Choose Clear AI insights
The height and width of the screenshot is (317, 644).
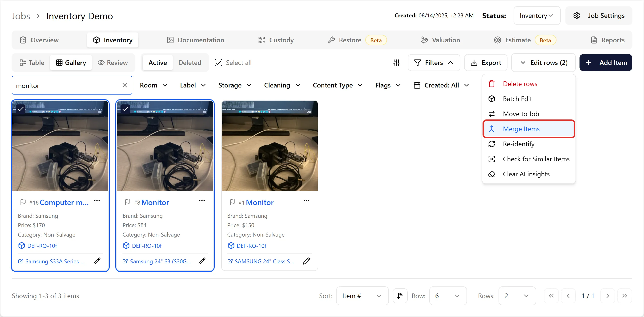click(x=529, y=174)
